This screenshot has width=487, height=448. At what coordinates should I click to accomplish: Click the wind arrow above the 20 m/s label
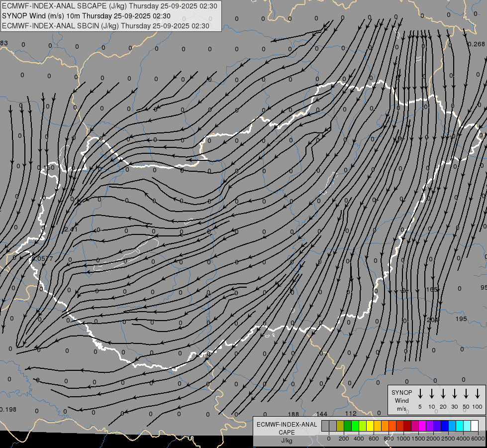[443, 394]
